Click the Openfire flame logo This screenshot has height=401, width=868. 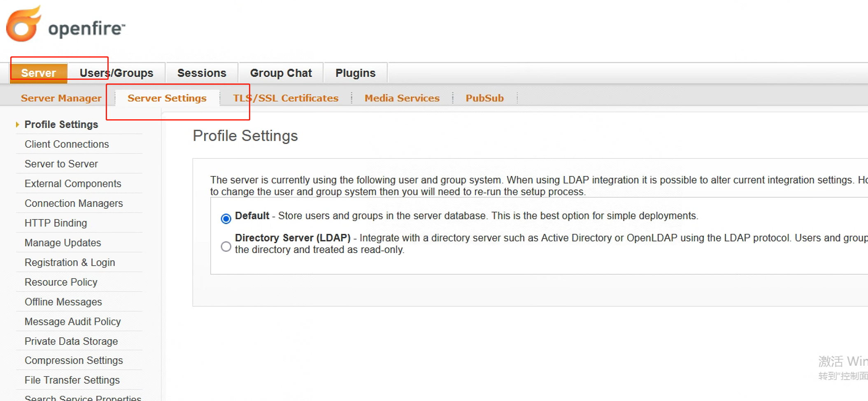(x=24, y=24)
